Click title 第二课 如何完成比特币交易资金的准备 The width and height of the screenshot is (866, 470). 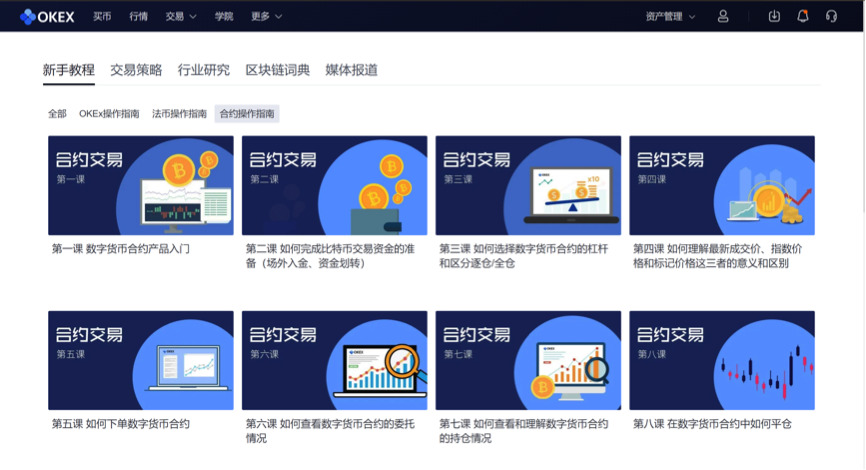[x=330, y=256]
